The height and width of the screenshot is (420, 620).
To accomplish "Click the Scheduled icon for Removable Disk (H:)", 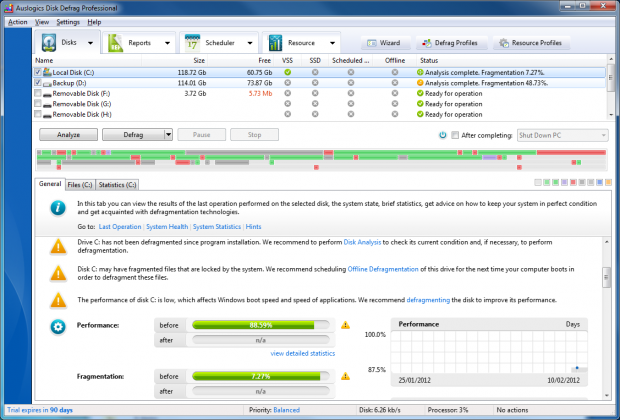I will tap(351, 114).
